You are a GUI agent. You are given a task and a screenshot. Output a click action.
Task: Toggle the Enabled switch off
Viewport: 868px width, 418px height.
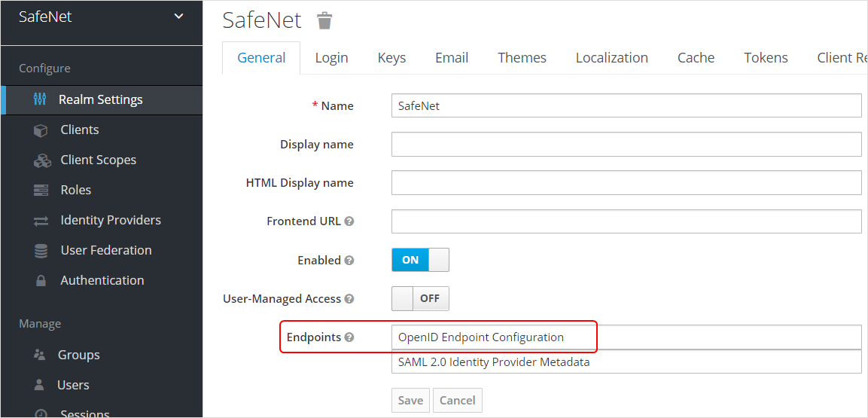pos(420,260)
